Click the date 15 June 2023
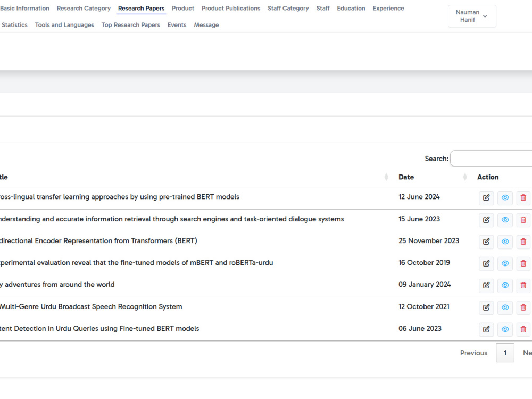This screenshot has height=399, width=532. (419, 219)
